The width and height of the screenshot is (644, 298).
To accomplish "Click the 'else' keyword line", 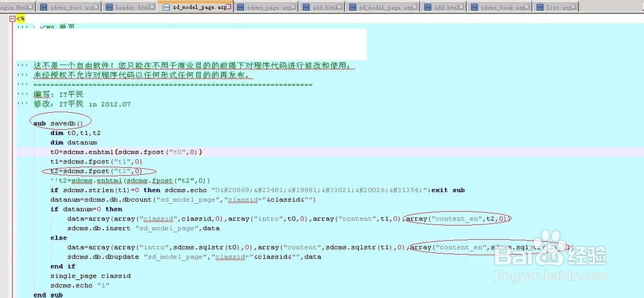I will [59, 237].
